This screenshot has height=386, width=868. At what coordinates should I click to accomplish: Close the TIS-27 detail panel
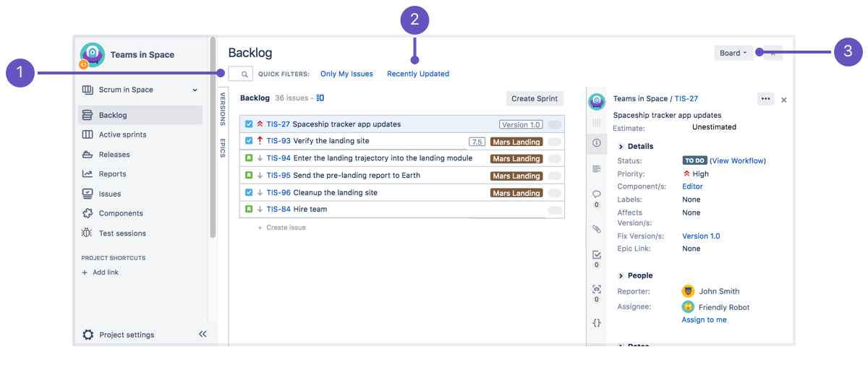pos(784,100)
